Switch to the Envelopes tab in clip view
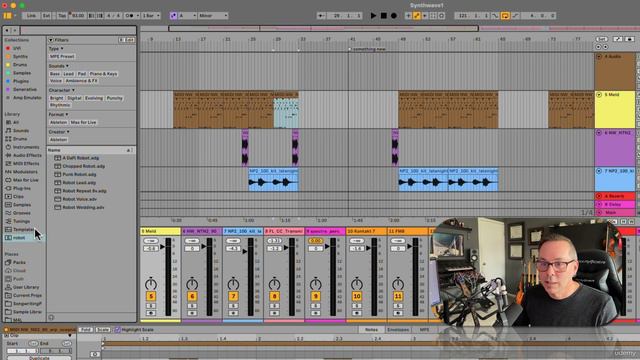The width and height of the screenshot is (640, 360). tap(398, 329)
